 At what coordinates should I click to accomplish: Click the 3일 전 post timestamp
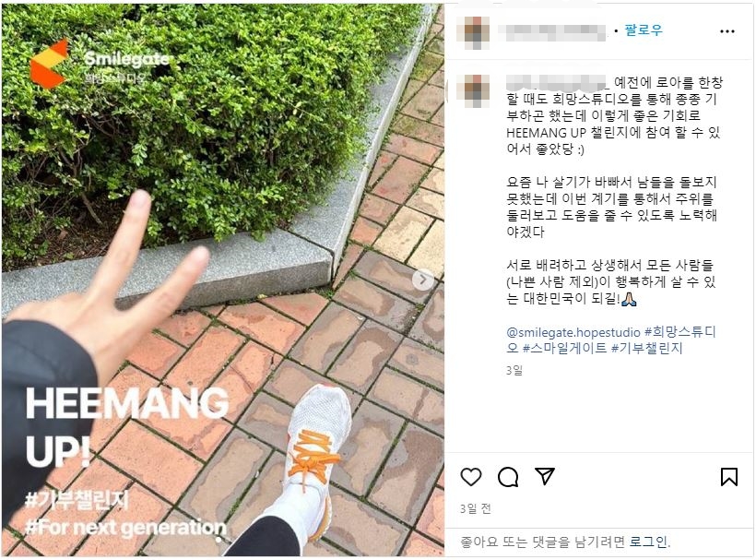pyautogui.click(x=475, y=508)
